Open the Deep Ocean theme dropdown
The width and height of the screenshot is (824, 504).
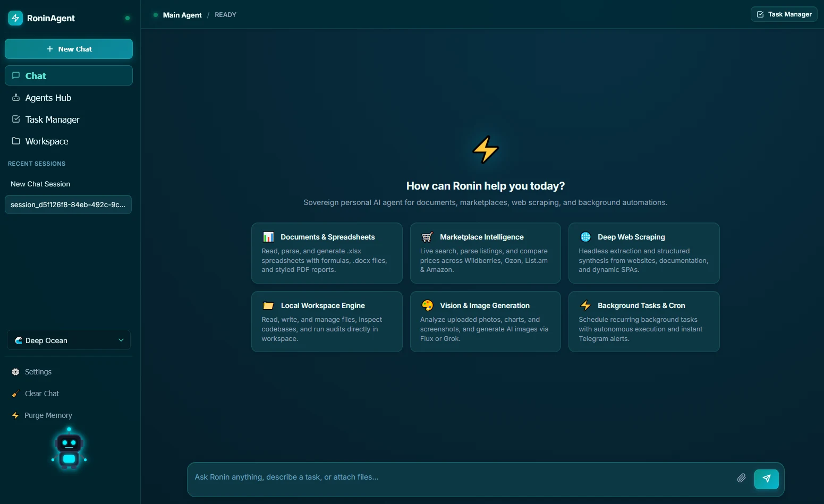pos(69,340)
